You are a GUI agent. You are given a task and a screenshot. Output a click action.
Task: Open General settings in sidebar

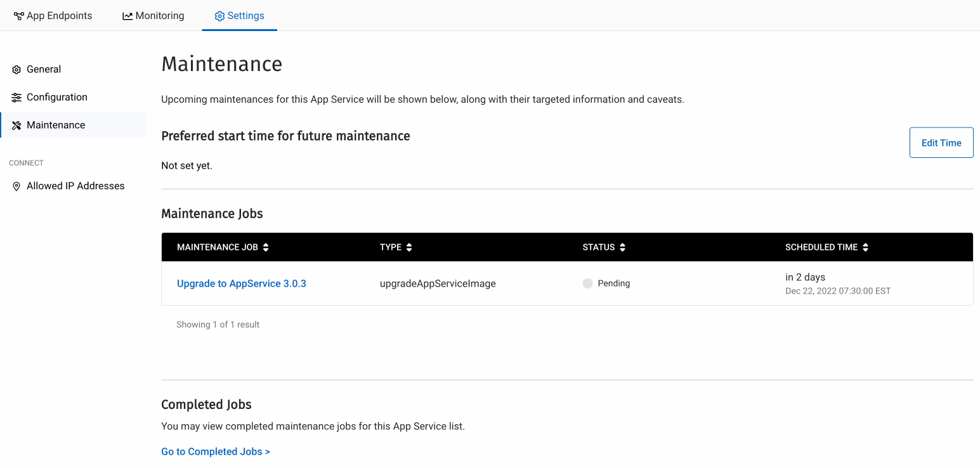coord(73,69)
